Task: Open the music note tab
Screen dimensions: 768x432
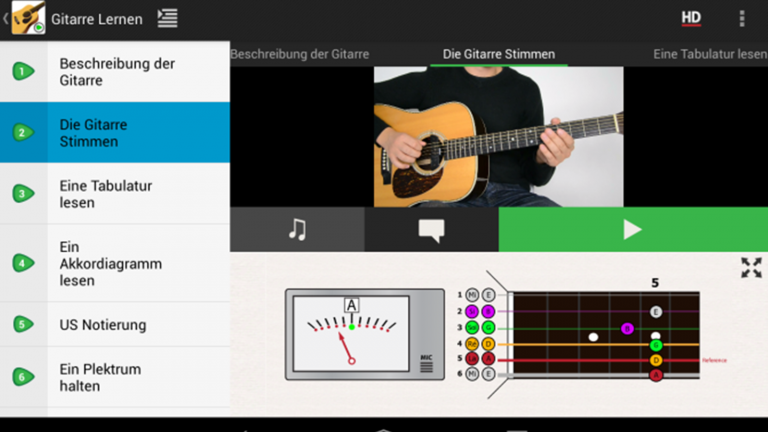Action: pos(297,230)
